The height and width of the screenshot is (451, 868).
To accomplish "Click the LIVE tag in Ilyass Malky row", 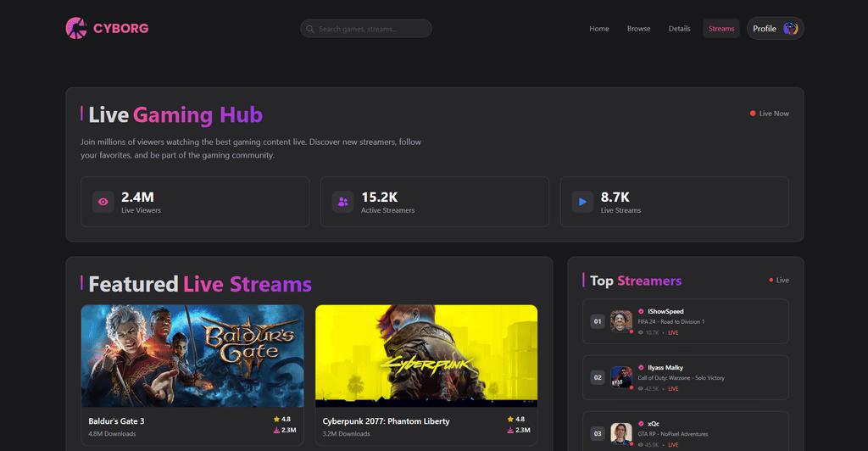I will (673, 389).
